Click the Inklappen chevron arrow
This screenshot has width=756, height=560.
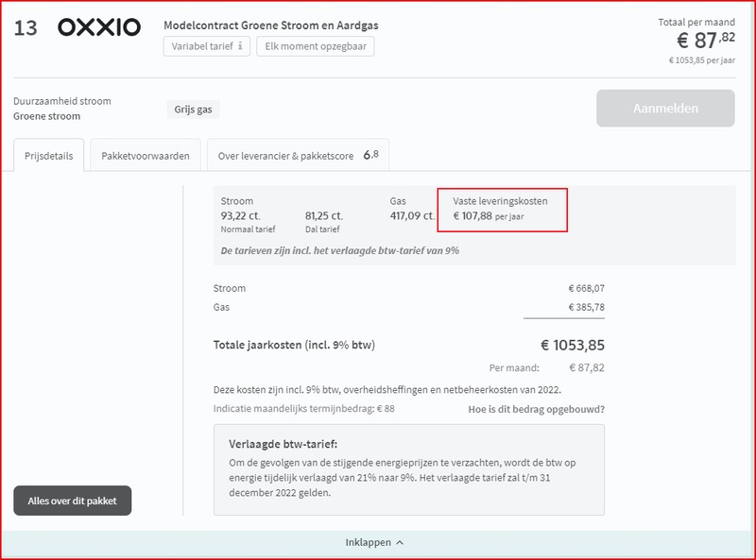point(400,543)
